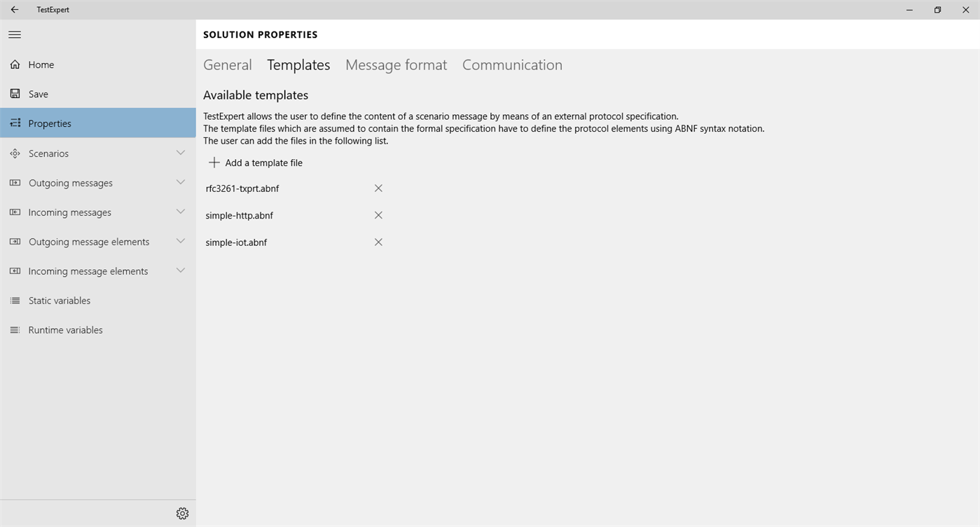The height and width of the screenshot is (527, 980).
Task: Expand the Incoming message elements chevron
Action: 181,271
